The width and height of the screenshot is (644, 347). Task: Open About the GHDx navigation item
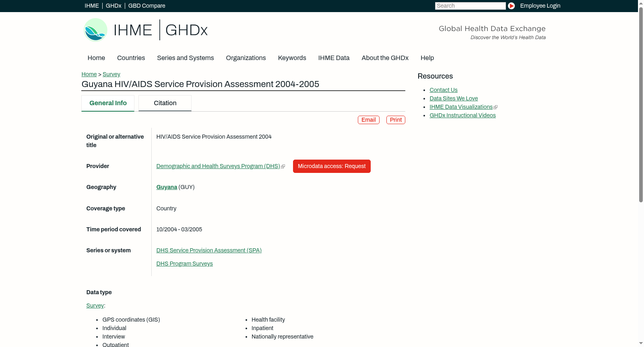[x=385, y=58]
